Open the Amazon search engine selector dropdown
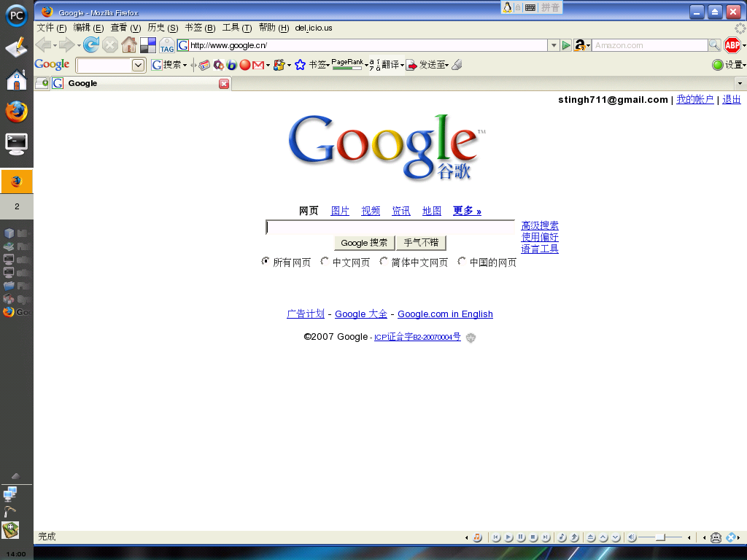Viewport: 747px width, 560px height. [581, 45]
